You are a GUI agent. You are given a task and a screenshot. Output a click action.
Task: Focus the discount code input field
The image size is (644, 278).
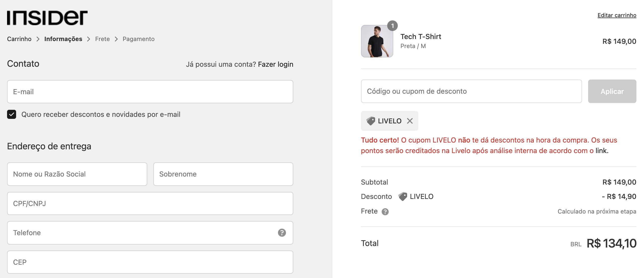point(471,91)
